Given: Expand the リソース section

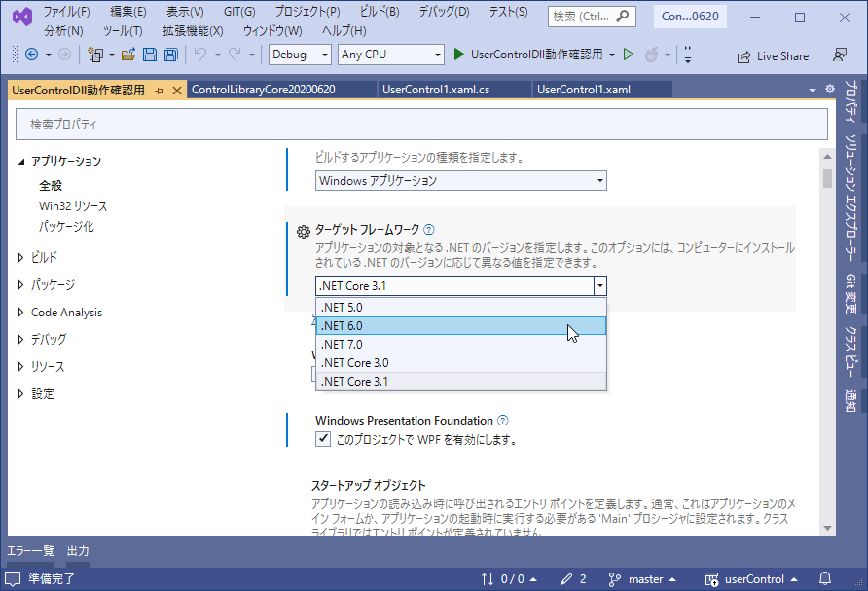Looking at the screenshot, I should 20,367.
